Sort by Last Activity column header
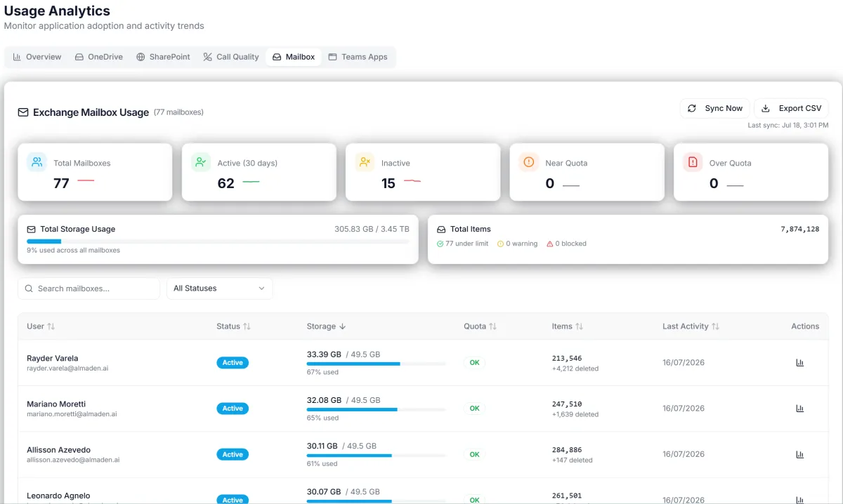Image resolution: width=843 pixels, height=504 pixels. (x=691, y=326)
